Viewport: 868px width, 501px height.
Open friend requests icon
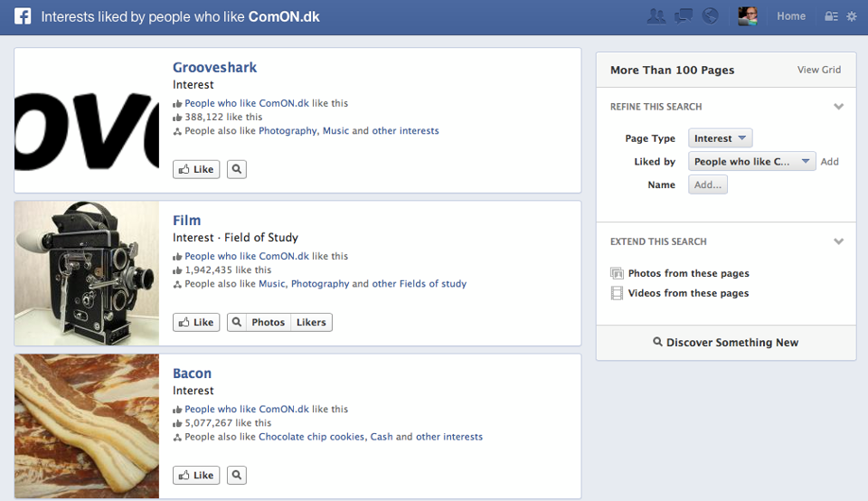coord(656,16)
